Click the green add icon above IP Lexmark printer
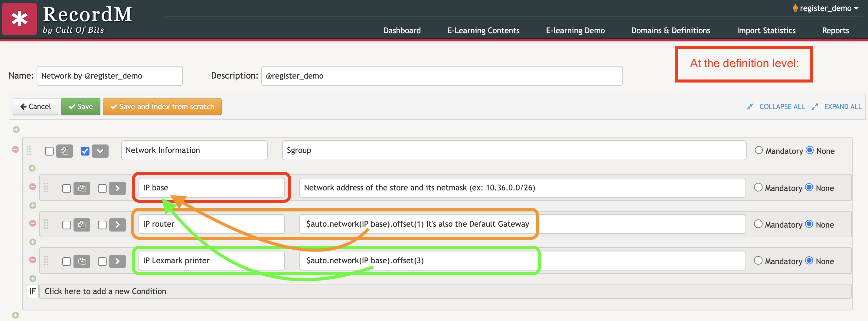This screenshot has width=868, height=321. point(33,242)
